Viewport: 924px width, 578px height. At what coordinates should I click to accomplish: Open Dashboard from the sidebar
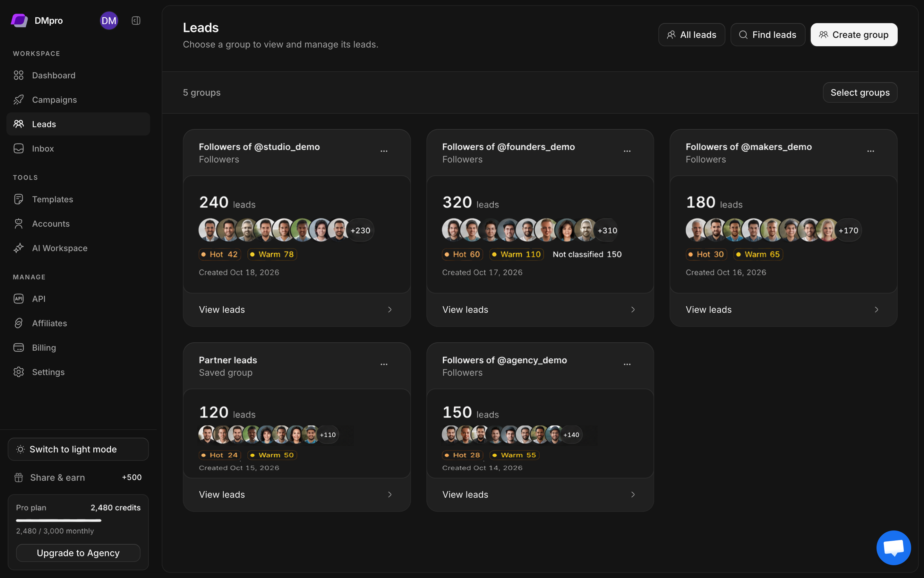click(78, 75)
